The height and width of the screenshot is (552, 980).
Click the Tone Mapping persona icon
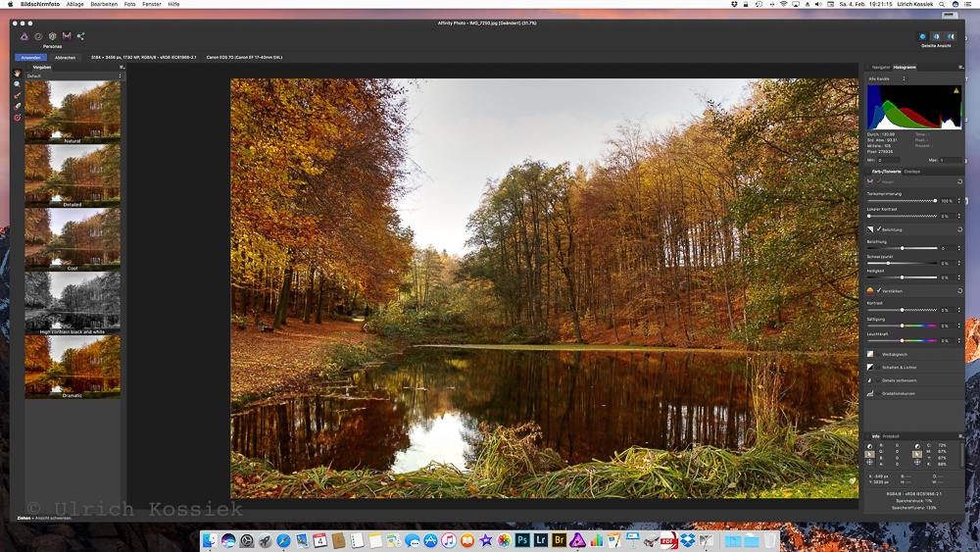[x=67, y=36]
